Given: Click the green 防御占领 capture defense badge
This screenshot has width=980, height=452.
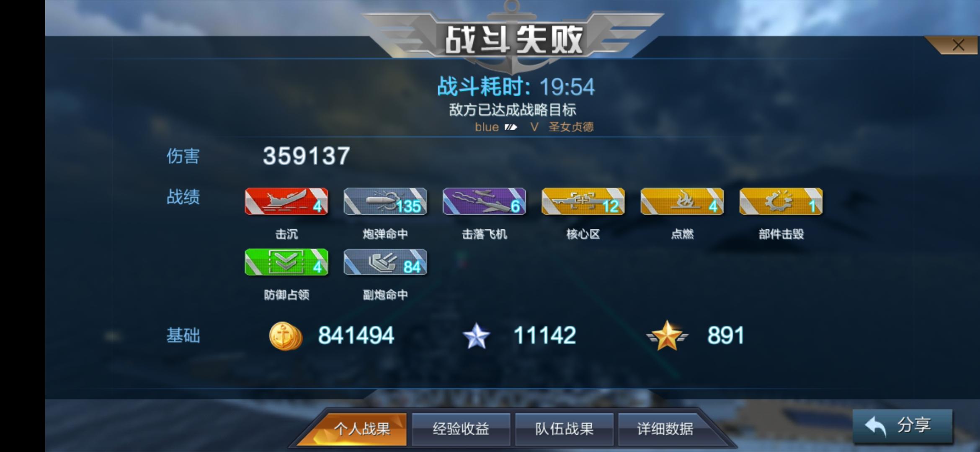Looking at the screenshot, I should coord(286,262).
